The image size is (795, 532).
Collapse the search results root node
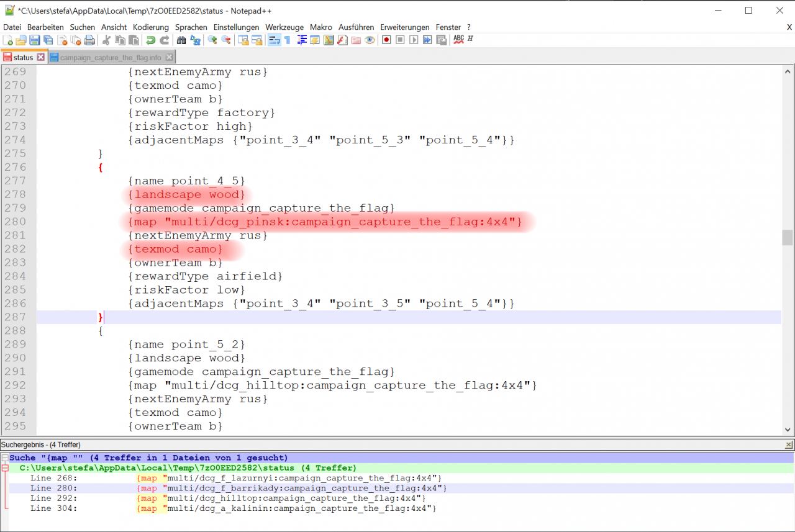pyautogui.click(x=5, y=458)
